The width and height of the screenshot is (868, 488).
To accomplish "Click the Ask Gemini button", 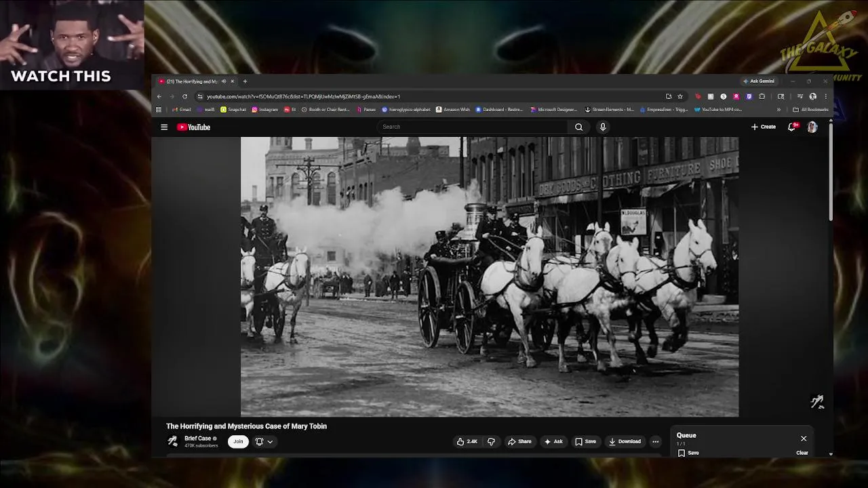I will click(758, 81).
